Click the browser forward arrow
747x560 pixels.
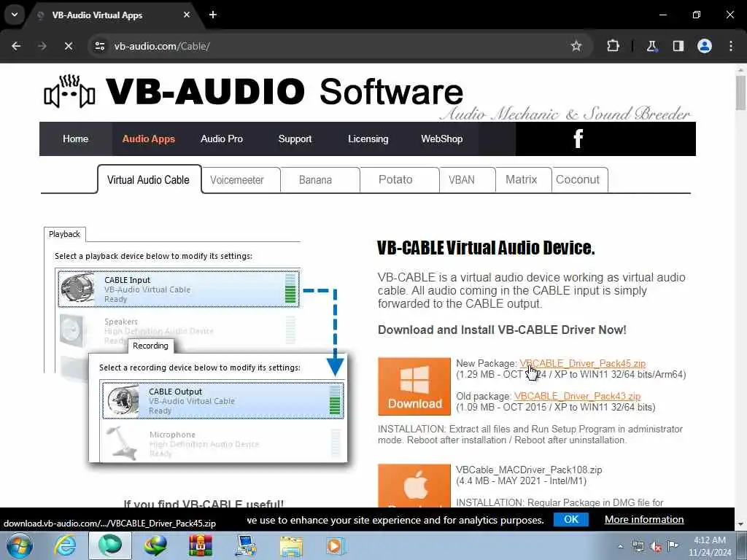point(42,46)
